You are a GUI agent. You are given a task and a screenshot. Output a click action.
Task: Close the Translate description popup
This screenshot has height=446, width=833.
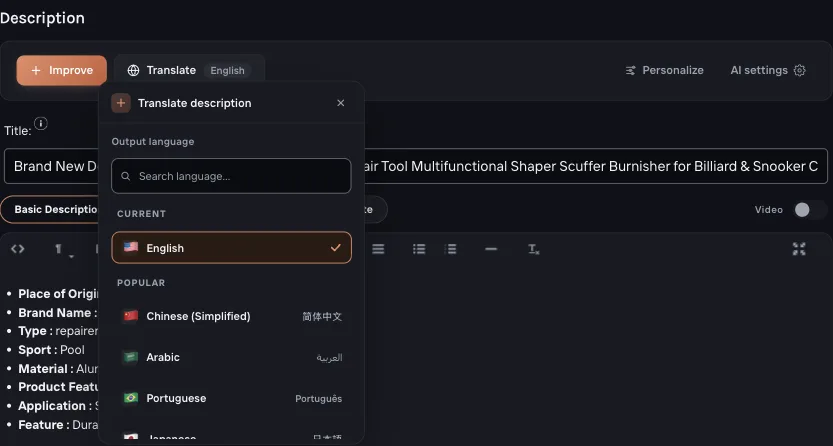tap(341, 103)
